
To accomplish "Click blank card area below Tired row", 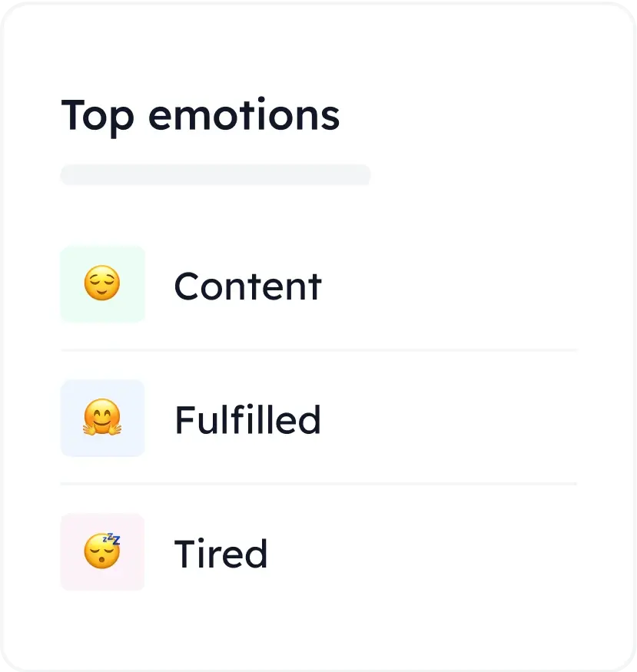I will [x=319, y=626].
